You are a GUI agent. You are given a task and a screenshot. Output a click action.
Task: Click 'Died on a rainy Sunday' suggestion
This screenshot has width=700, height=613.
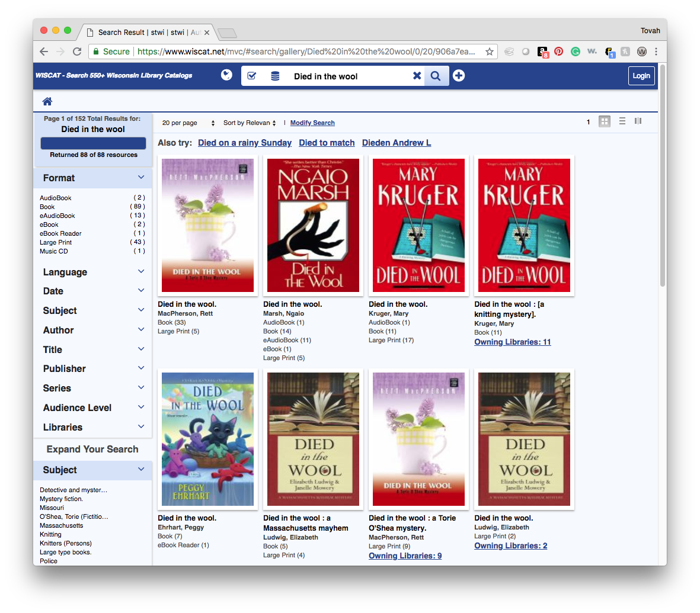coord(245,143)
